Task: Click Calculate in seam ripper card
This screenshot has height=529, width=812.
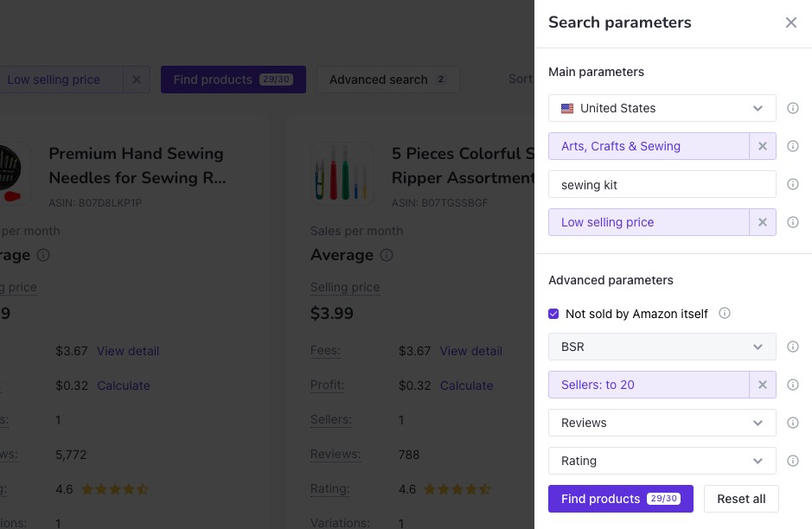Action: [x=467, y=386]
